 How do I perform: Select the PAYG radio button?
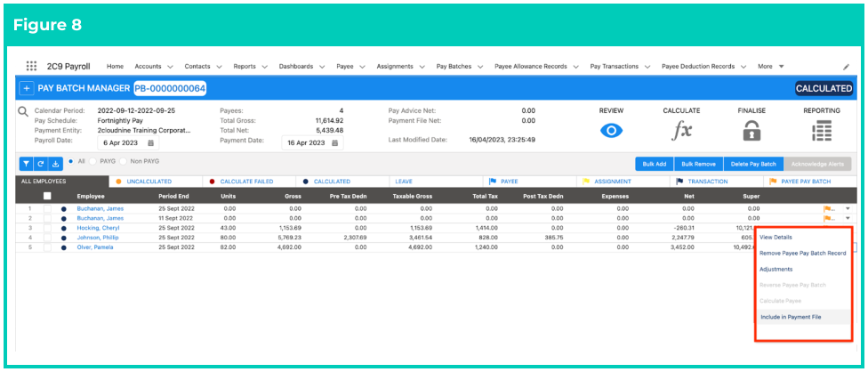tap(92, 161)
